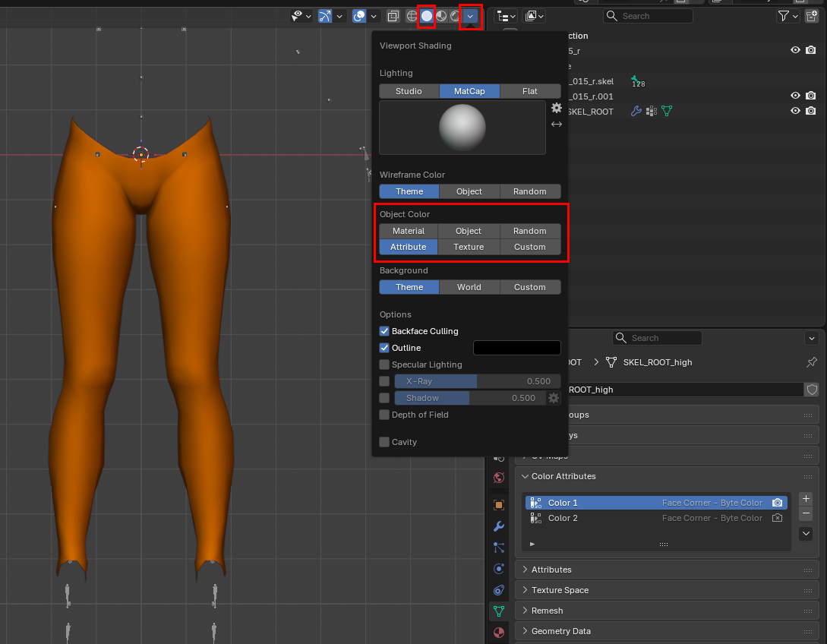Add a new color attribute with plus
827x644 pixels.
(x=806, y=499)
